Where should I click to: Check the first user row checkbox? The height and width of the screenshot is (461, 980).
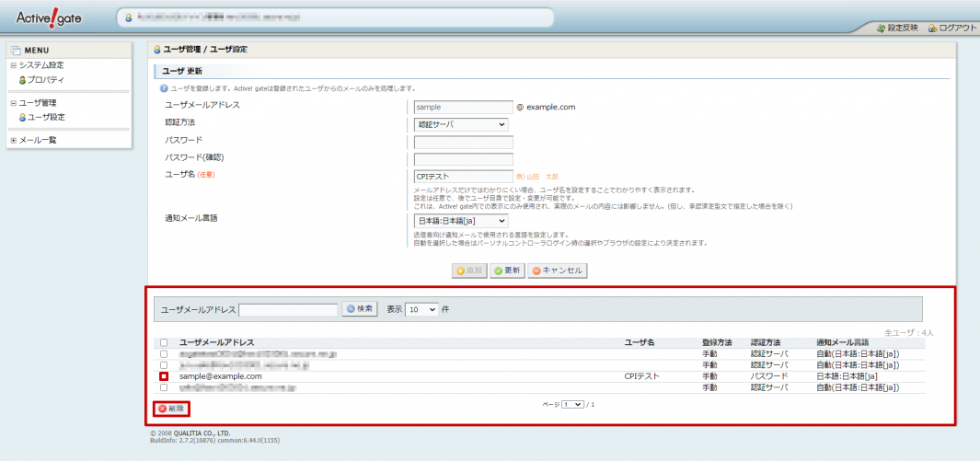pyautogui.click(x=164, y=353)
